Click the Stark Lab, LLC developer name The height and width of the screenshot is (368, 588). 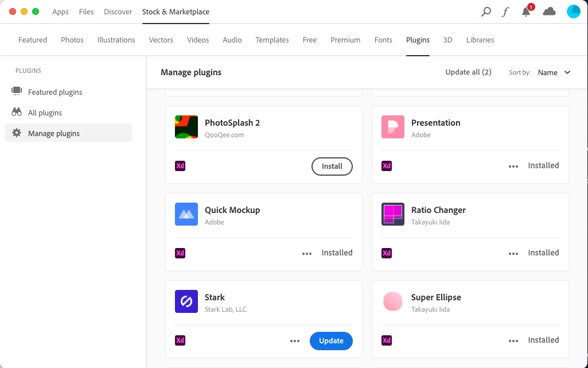click(225, 309)
